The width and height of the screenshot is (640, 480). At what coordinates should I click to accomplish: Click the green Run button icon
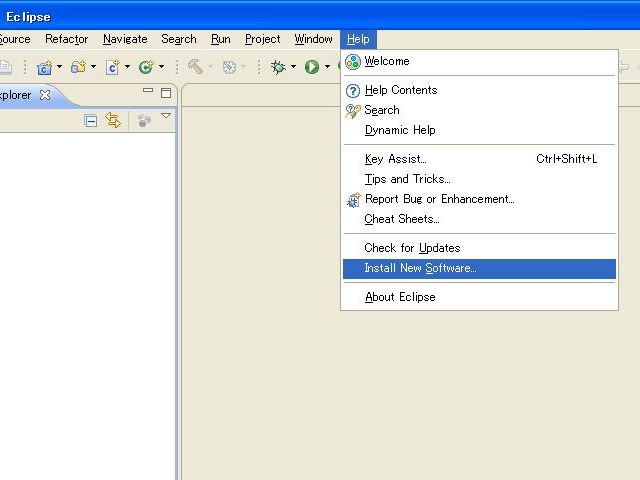tap(312, 67)
